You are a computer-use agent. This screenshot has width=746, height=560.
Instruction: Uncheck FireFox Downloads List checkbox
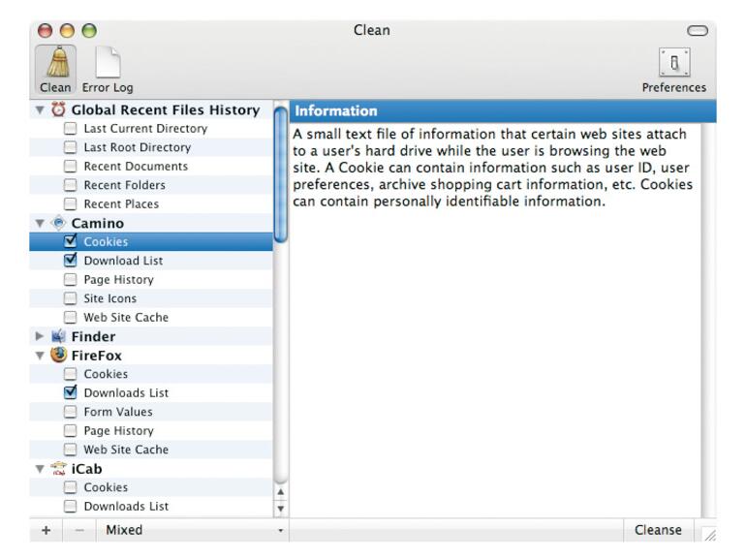click(70, 392)
